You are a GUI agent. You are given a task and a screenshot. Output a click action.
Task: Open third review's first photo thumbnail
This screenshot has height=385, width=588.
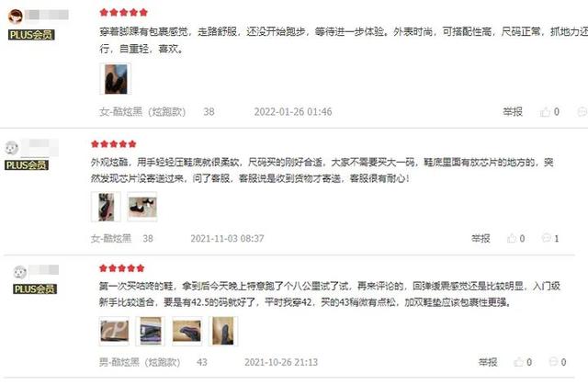(114, 331)
